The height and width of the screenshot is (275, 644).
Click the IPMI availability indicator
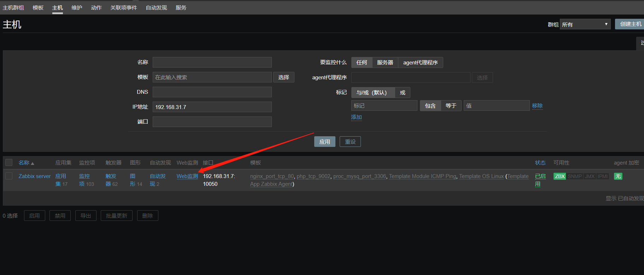(x=603, y=176)
